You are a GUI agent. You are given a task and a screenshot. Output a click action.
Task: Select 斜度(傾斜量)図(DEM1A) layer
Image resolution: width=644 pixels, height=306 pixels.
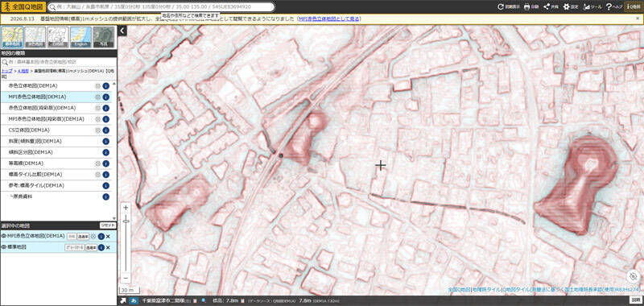(56, 141)
